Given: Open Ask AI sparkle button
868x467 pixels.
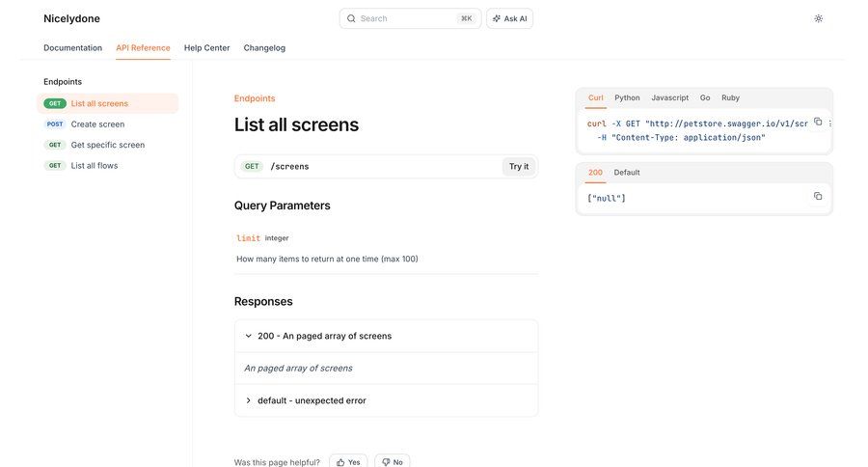Looking at the screenshot, I should tap(509, 18).
